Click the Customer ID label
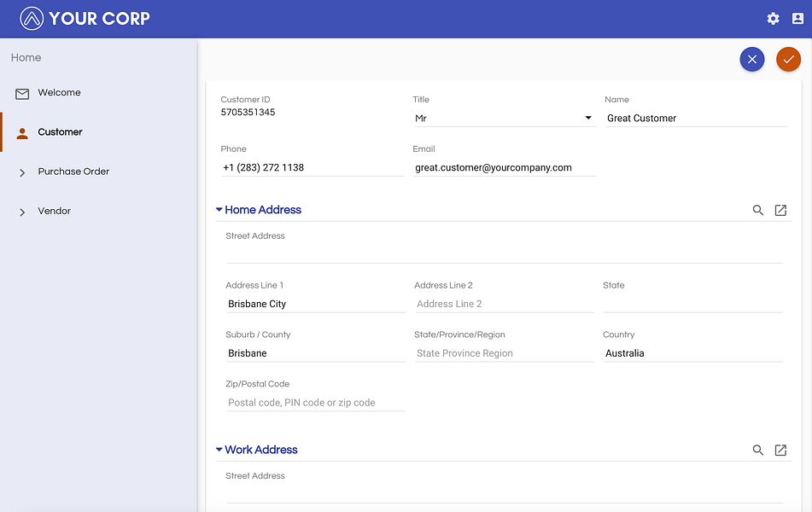 pos(245,99)
